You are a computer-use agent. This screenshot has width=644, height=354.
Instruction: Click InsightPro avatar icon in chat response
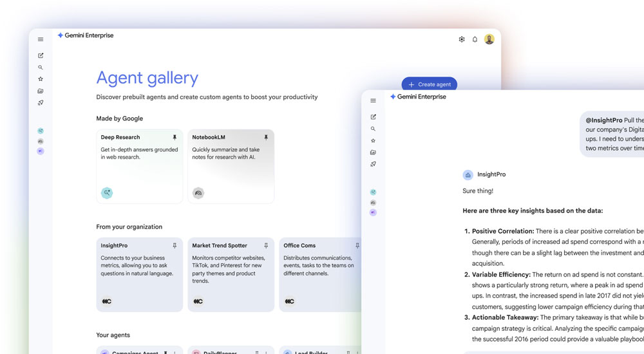click(468, 175)
